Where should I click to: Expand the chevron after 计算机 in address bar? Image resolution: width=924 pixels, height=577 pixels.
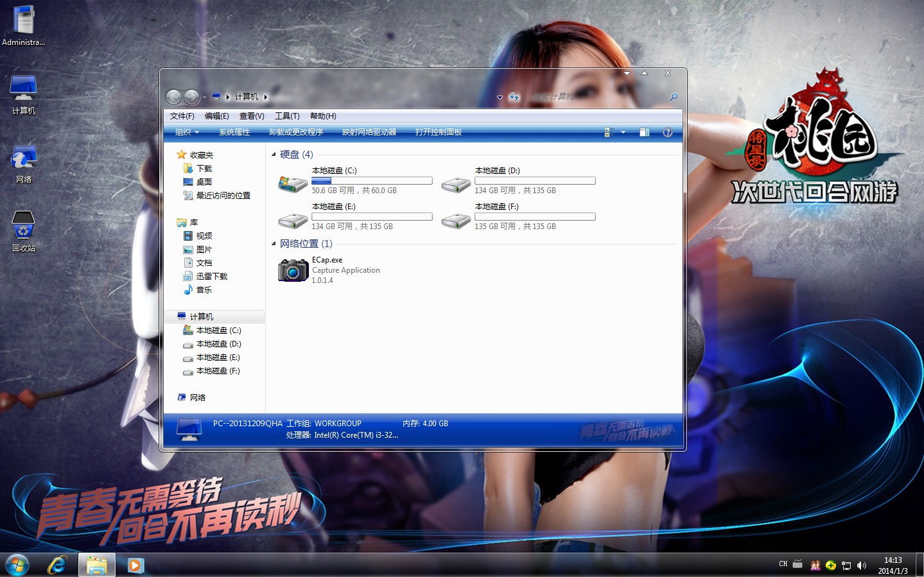[265, 97]
